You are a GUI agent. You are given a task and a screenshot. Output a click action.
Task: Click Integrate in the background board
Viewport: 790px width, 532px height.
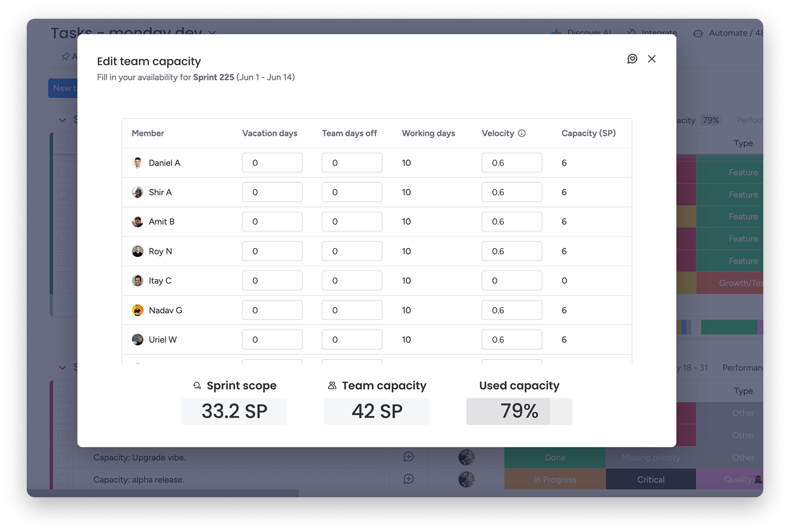(x=653, y=32)
